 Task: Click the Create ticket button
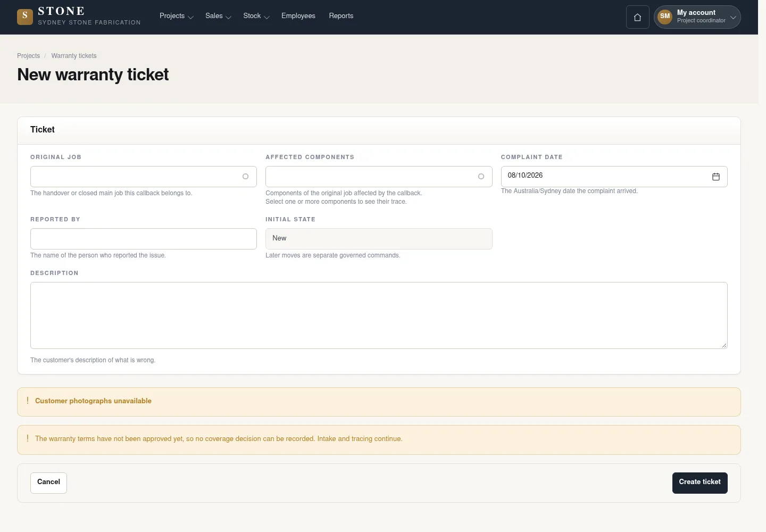click(x=700, y=483)
